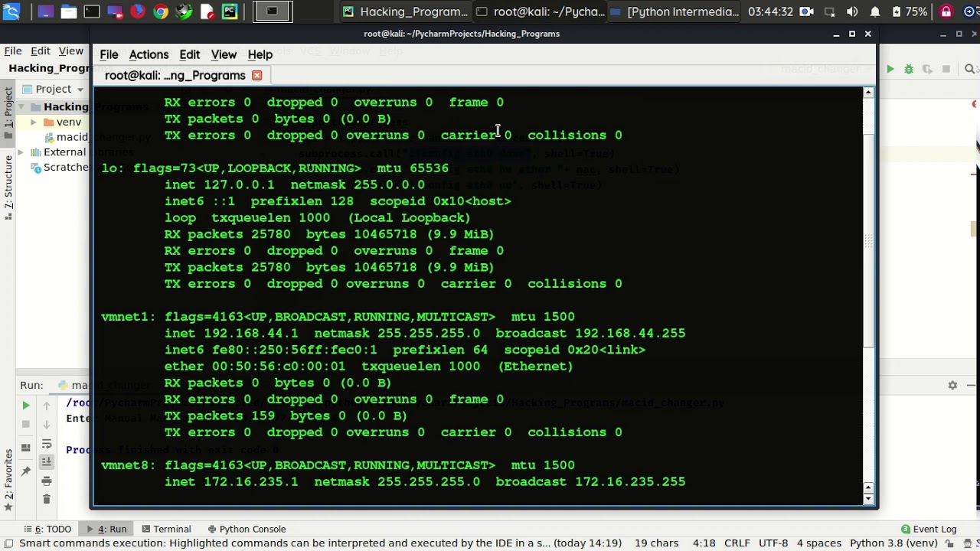Click PyCharm toolbar green Run button

coord(890,69)
